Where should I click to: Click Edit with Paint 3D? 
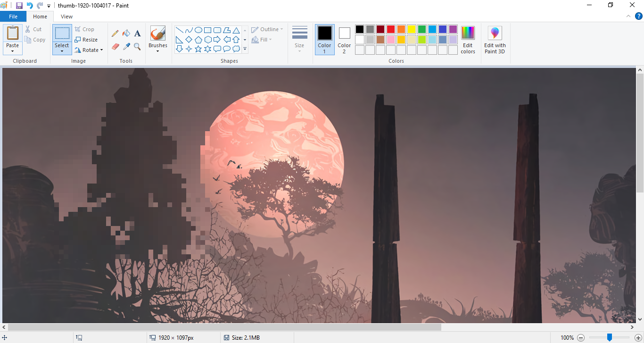(495, 40)
